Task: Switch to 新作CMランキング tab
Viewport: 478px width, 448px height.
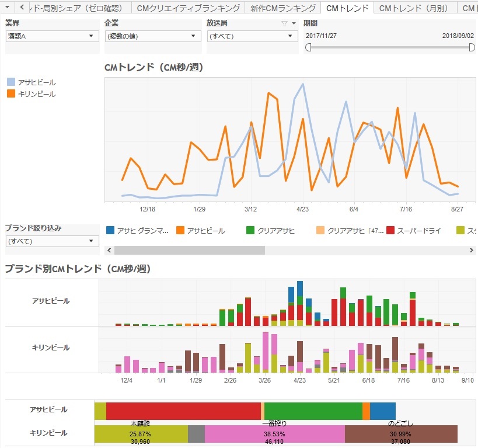Action: 283,8
